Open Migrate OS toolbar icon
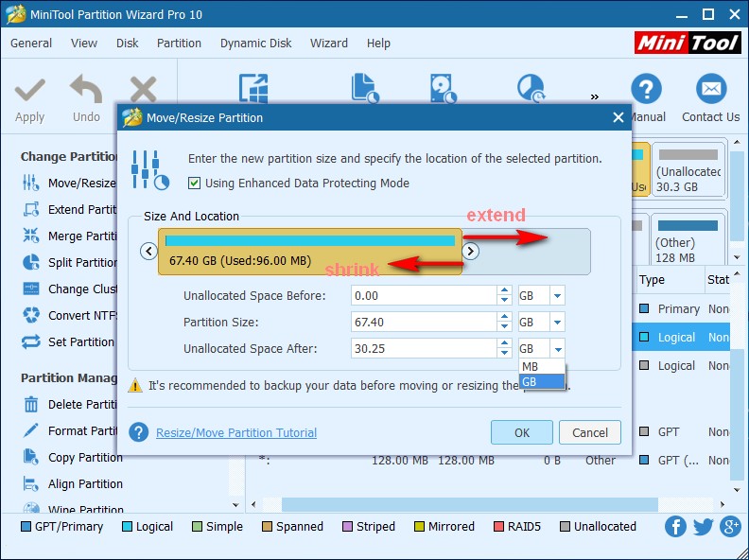 point(253,88)
